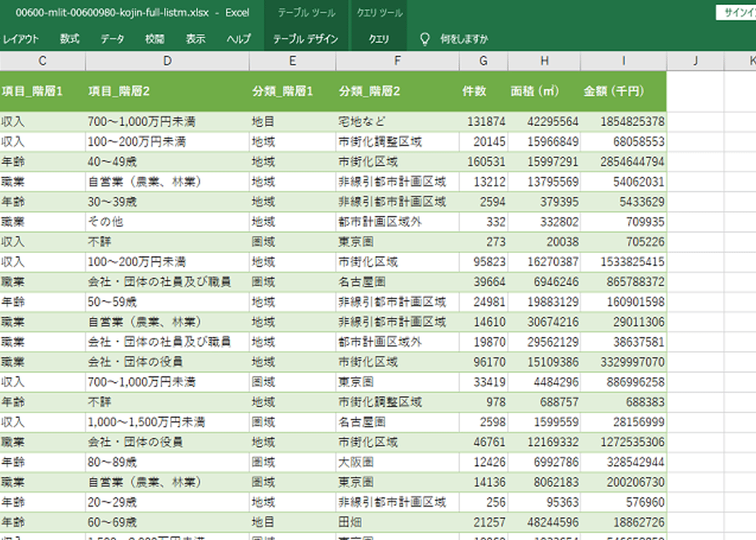This screenshot has height=540, width=756.
Task: Select the cell 80～89歳
Action: click(x=167, y=462)
